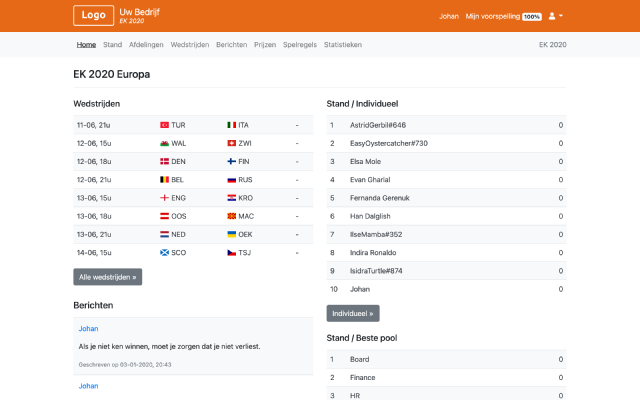The image size is (640, 400).
Task: Go to the Wedstrijden nav tab
Action: [190, 45]
